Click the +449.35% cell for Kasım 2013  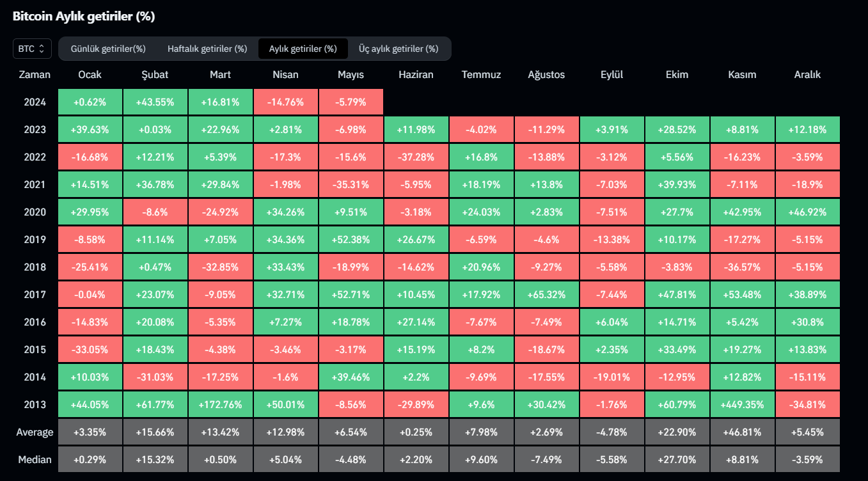pos(742,404)
